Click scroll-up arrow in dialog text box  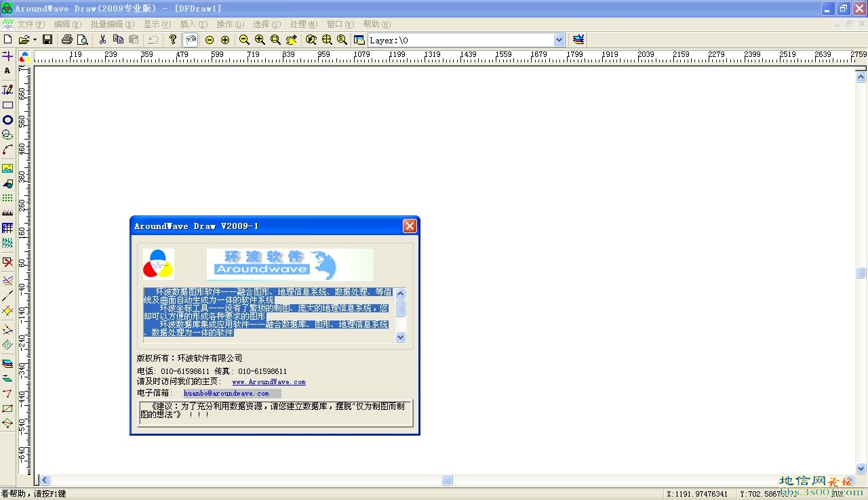coord(400,293)
